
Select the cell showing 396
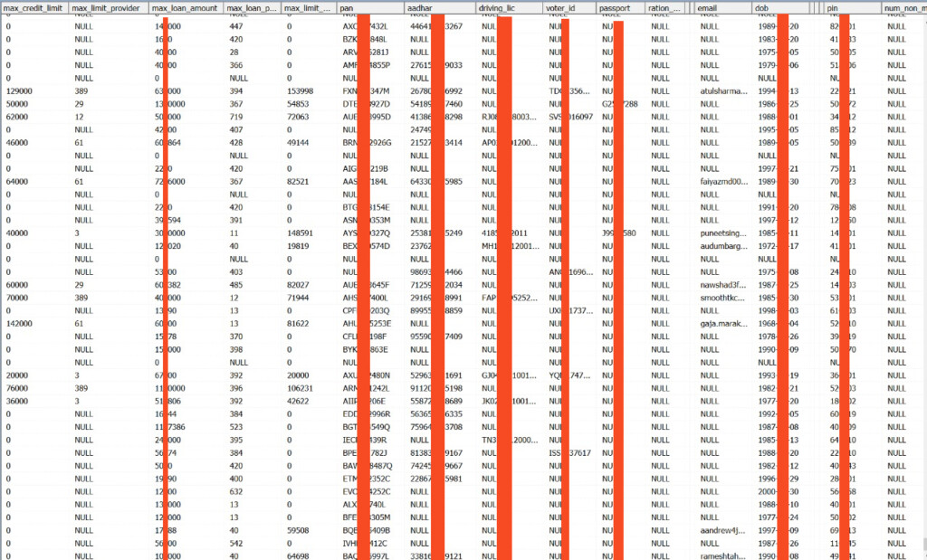click(236, 388)
